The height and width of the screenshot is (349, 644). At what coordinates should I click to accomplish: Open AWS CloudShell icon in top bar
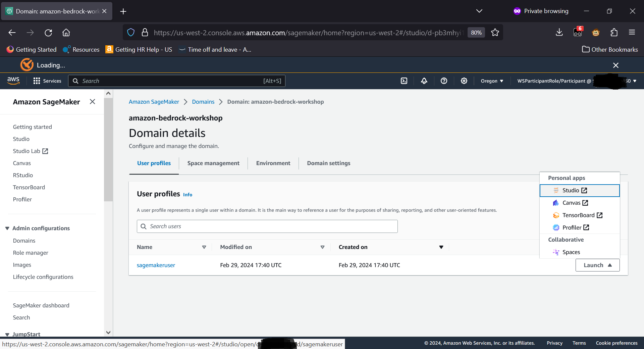pyautogui.click(x=404, y=81)
